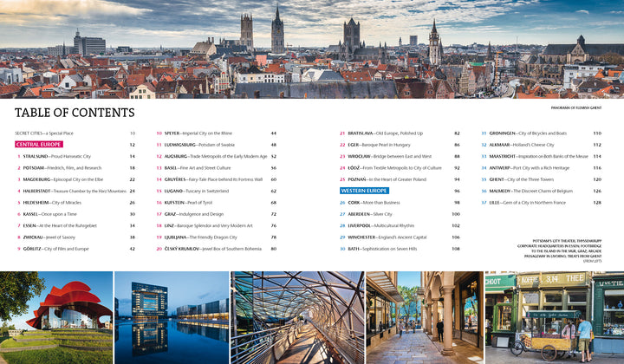Select "GRONINGEN—City of Bicycles and Boats"
Image resolution: width=624 pixels, height=364 pixels.
(528, 133)
